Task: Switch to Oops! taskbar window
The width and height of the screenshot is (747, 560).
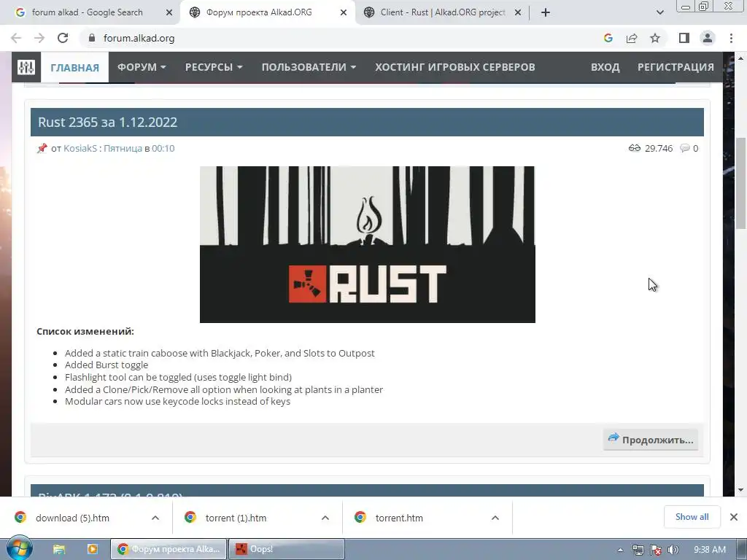Action: point(287,549)
